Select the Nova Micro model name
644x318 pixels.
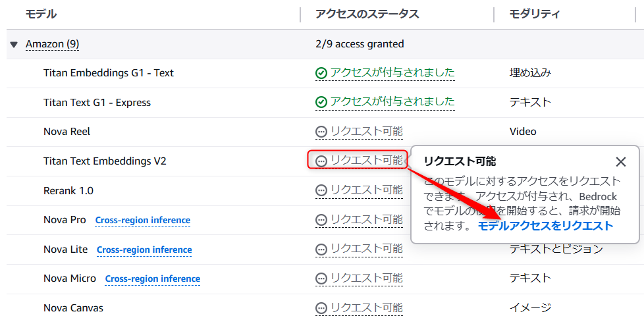click(x=69, y=278)
